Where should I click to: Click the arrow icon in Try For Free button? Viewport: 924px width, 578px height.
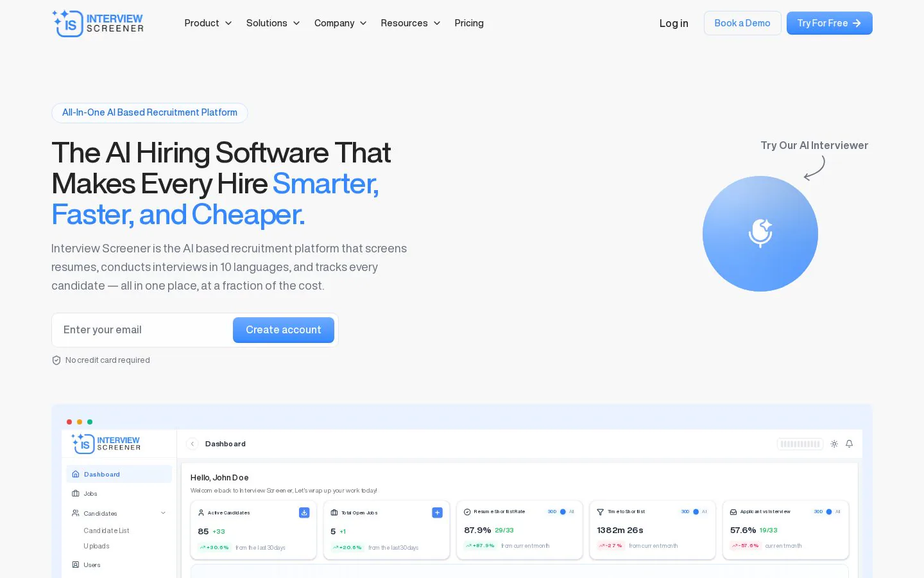point(857,23)
